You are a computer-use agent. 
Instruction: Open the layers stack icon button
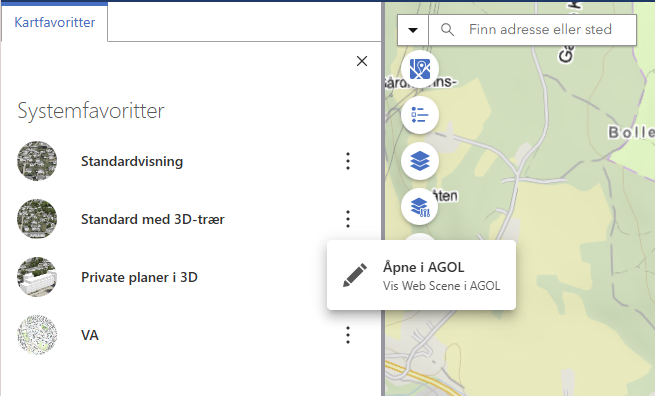pyautogui.click(x=420, y=161)
